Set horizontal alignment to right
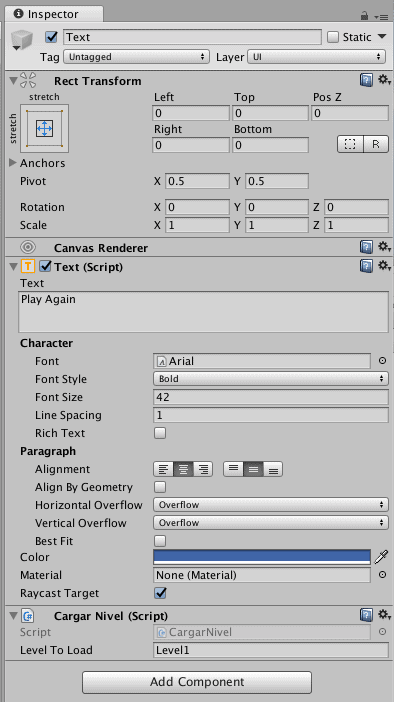 click(203, 469)
